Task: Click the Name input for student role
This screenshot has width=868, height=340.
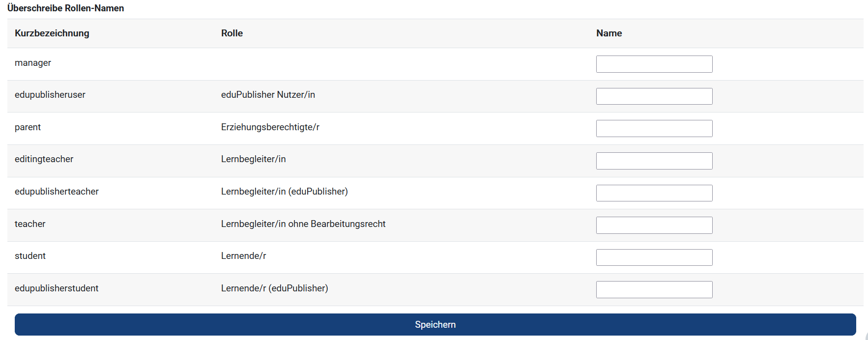Action: point(654,257)
